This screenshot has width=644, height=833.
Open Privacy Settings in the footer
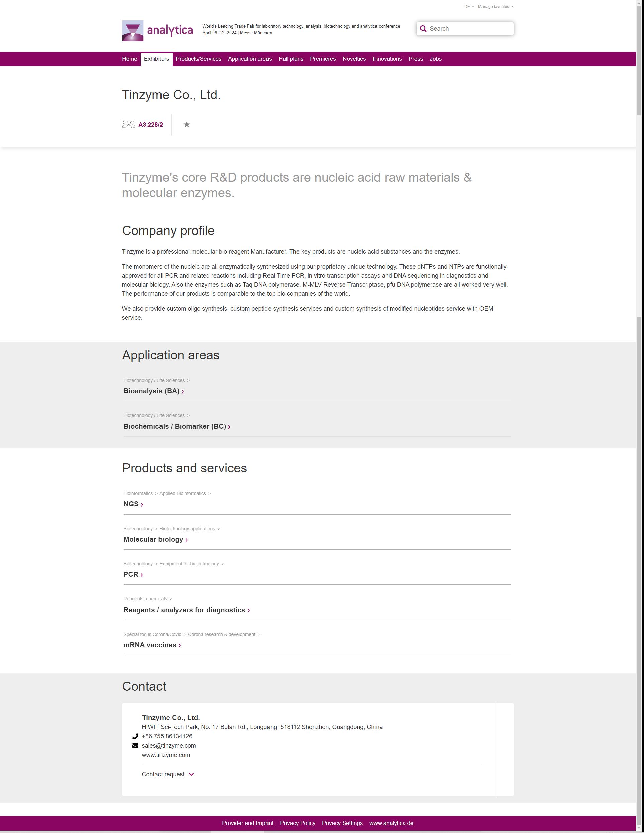click(x=342, y=823)
